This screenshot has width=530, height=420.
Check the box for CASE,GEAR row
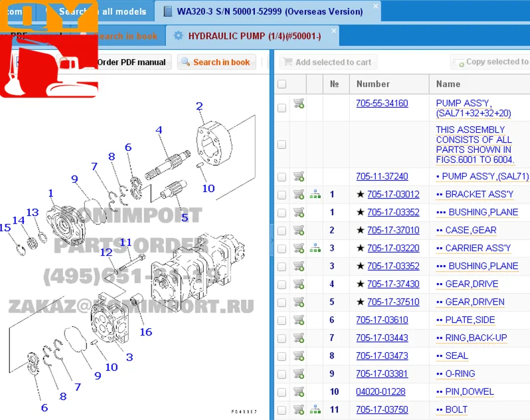click(x=282, y=231)
